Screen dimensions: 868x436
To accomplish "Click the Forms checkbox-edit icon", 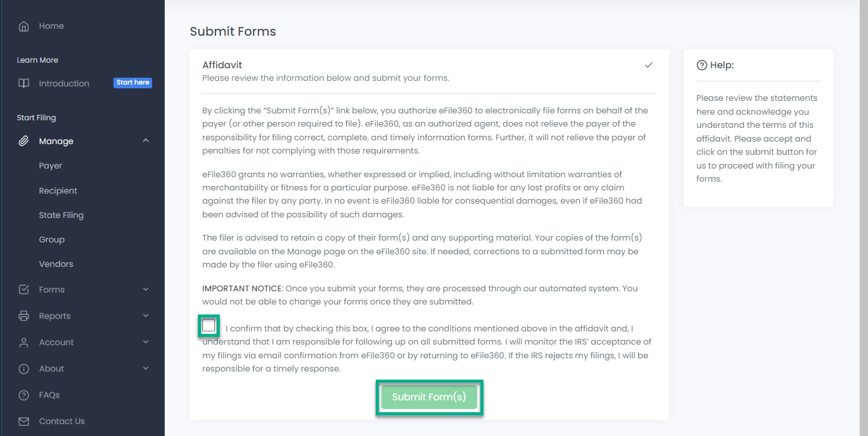I will 24,289.
